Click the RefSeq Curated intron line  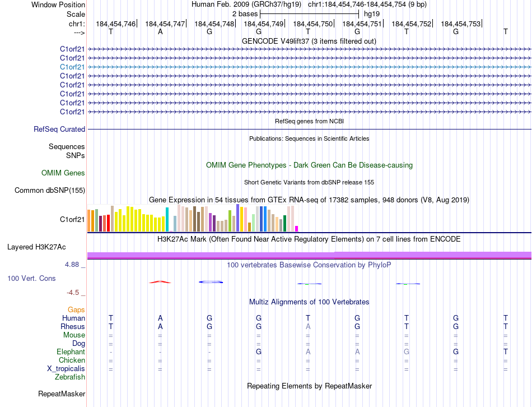click(309, 129)
